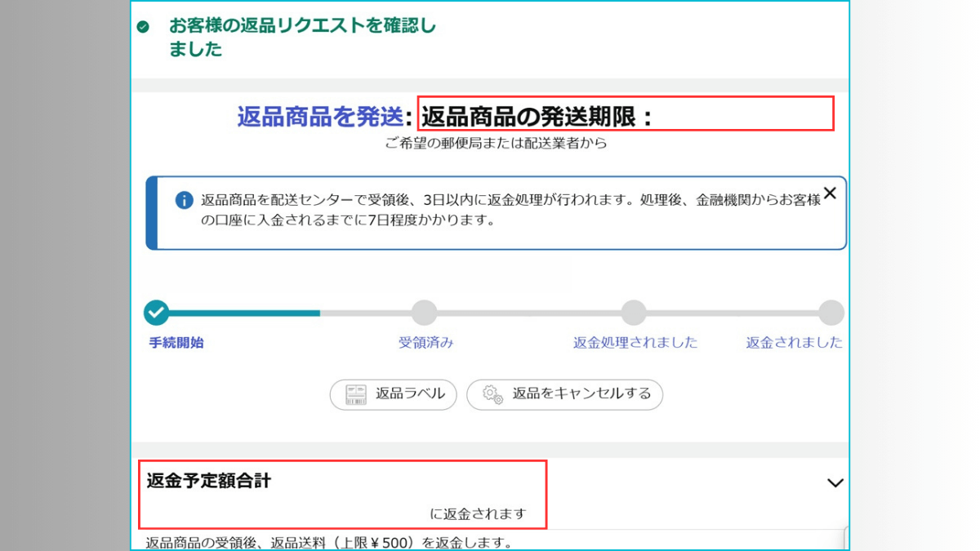Image resolution: width=980 pixels, height=551 pixels.
Task: Select the 手続開始 step label
Action: (176, 343)
